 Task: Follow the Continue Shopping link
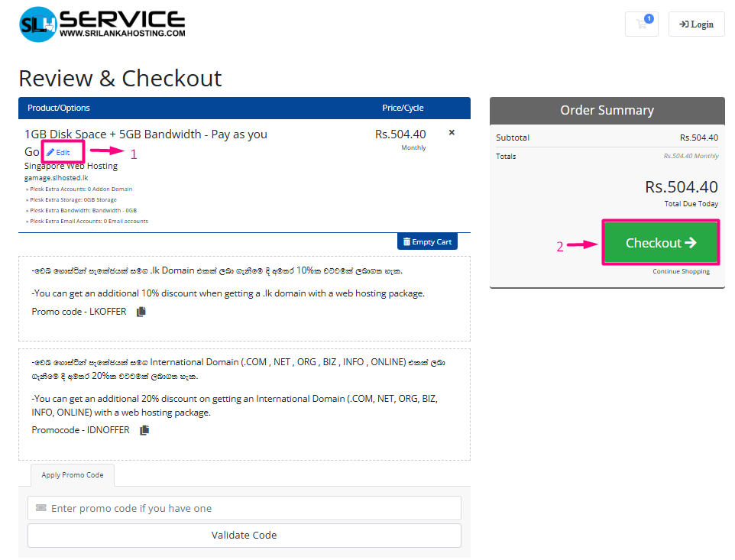[681, 271]
